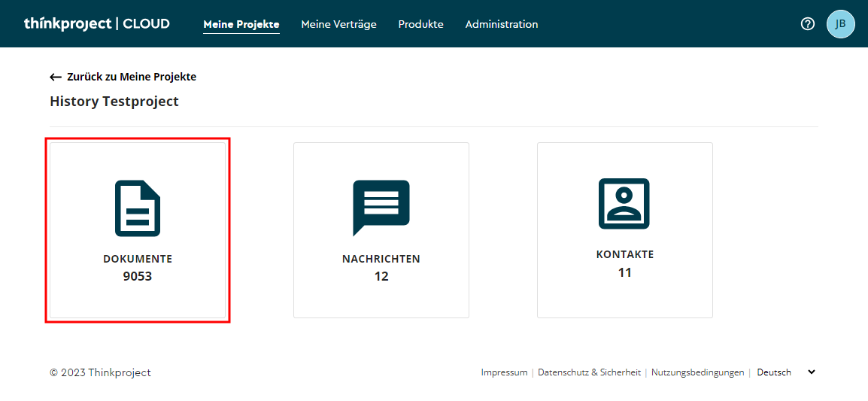Click the Kontakte count 11

tap(624, 272)
